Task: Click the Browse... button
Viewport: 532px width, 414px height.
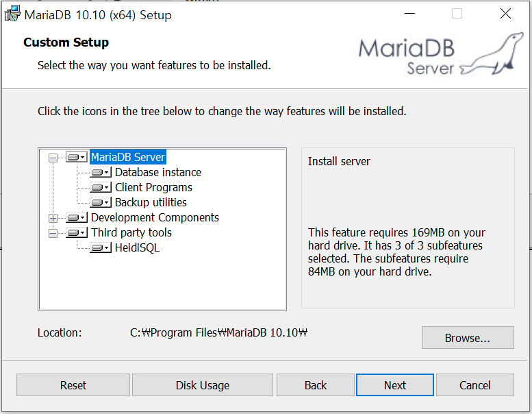Action: (x=468, y=338)
